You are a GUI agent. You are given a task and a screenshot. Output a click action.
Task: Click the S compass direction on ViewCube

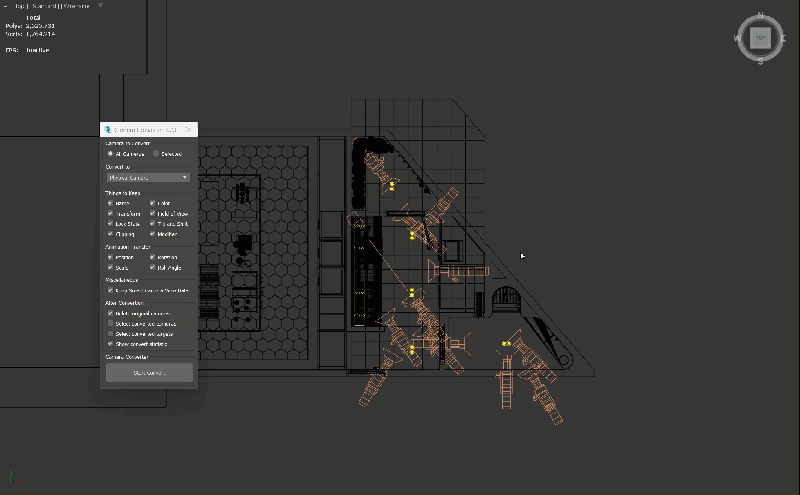pyautogui.click(x=761, y=62)
